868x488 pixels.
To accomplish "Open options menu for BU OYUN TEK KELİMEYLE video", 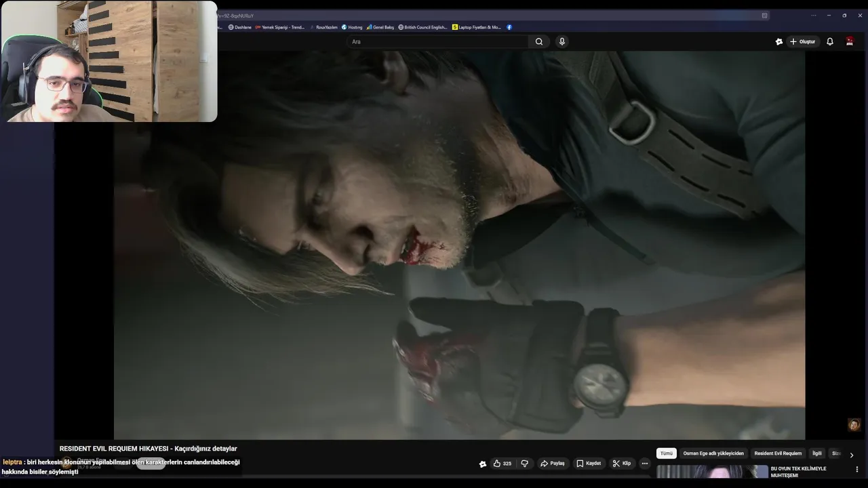I will 857,469.
